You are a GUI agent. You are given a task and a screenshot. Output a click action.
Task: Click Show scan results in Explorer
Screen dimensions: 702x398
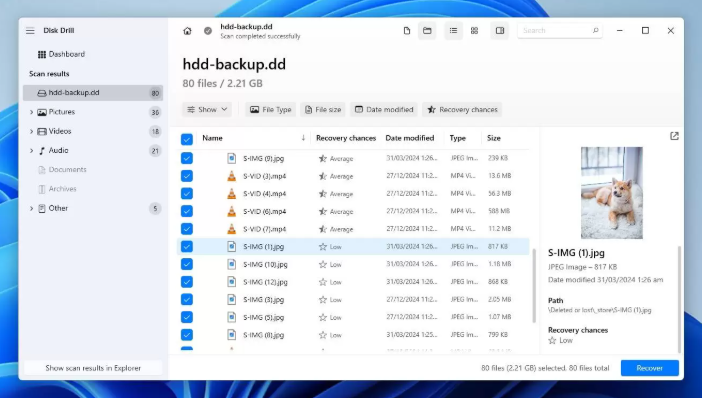[93, 368]
